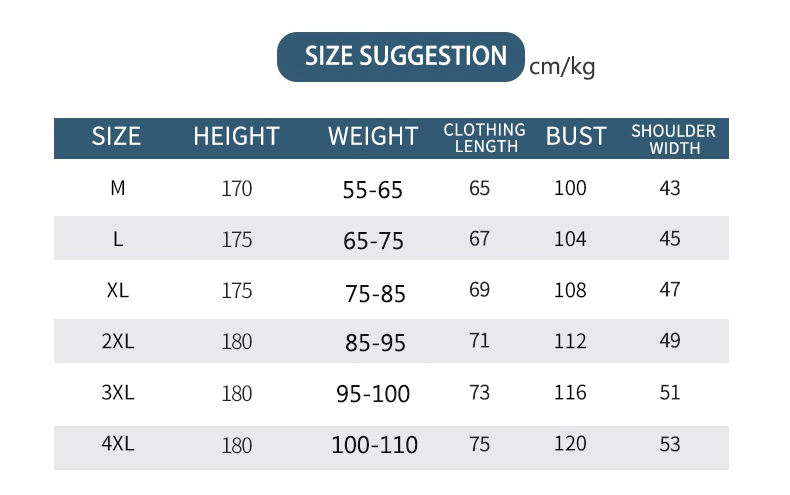Image resolution: width=790 pixels, height=495 pixels.
Task: Click the 100-110 weight value
Action: click(374, 445)
